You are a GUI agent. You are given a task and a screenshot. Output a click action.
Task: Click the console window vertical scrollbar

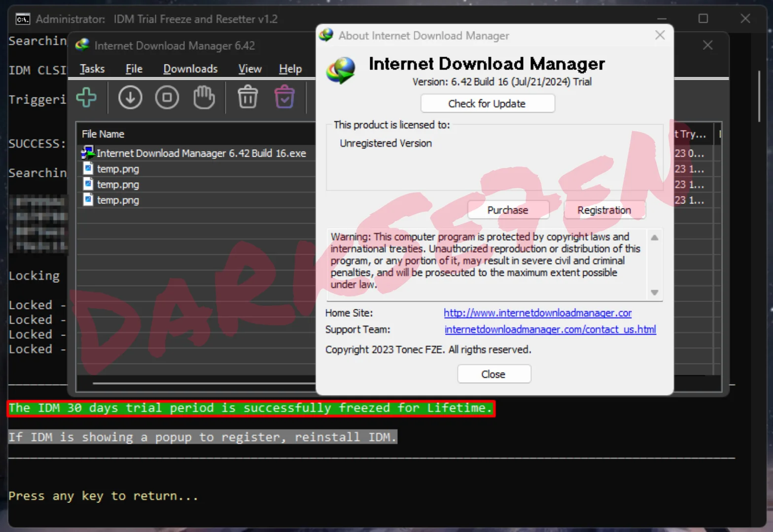[759, 96]
